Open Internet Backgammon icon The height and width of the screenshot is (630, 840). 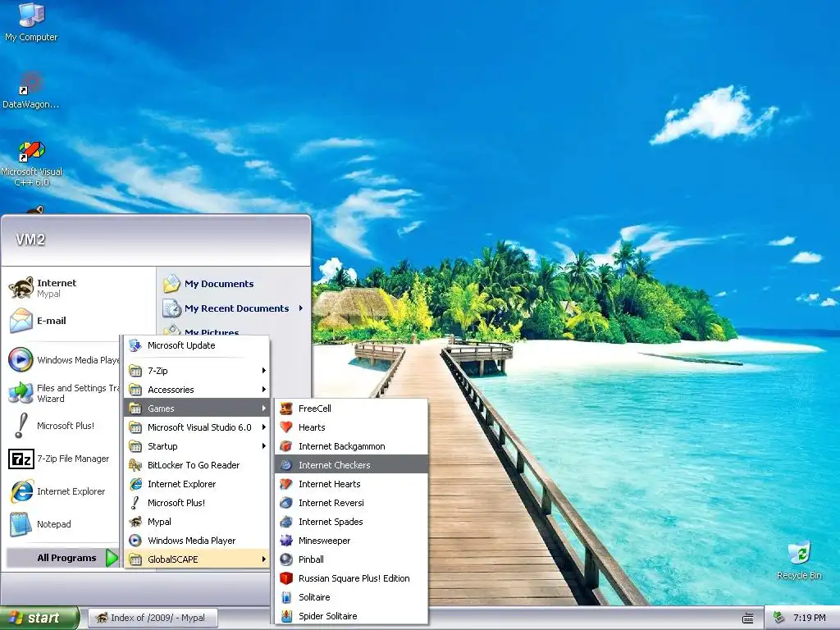tap(286, 446)
